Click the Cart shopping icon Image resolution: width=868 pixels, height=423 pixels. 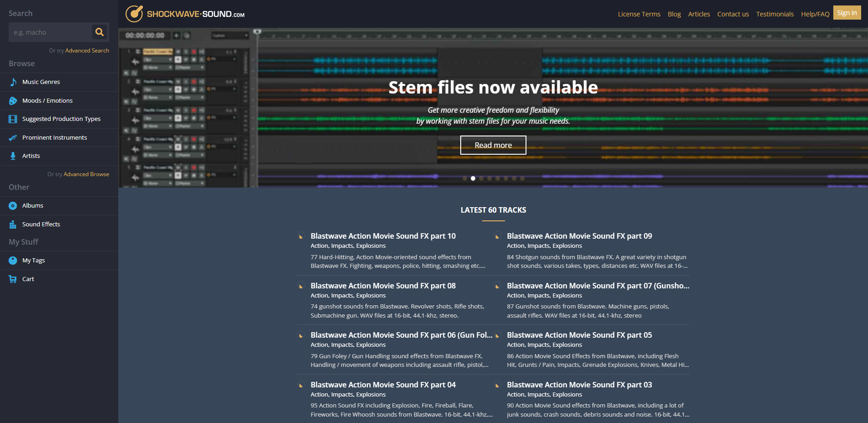click(13, 279)
